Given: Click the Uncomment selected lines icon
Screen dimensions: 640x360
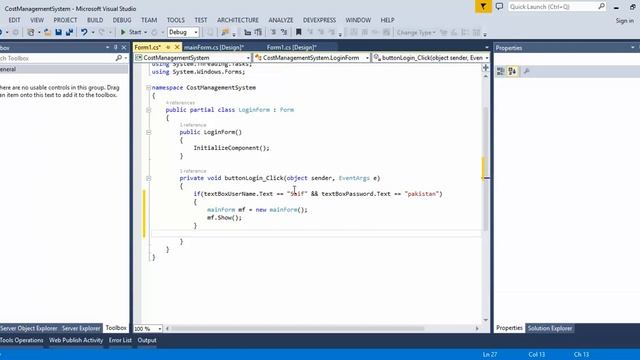Looking at the screenshot, I should coord(284,32).
